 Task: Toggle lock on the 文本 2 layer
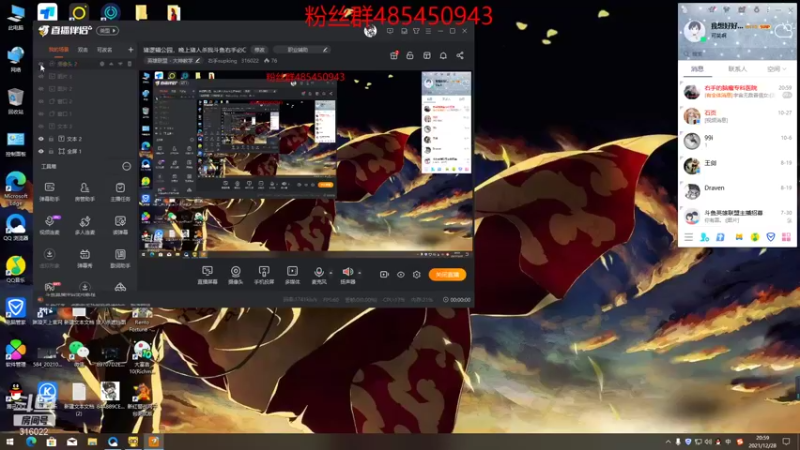tap(51, 139)
